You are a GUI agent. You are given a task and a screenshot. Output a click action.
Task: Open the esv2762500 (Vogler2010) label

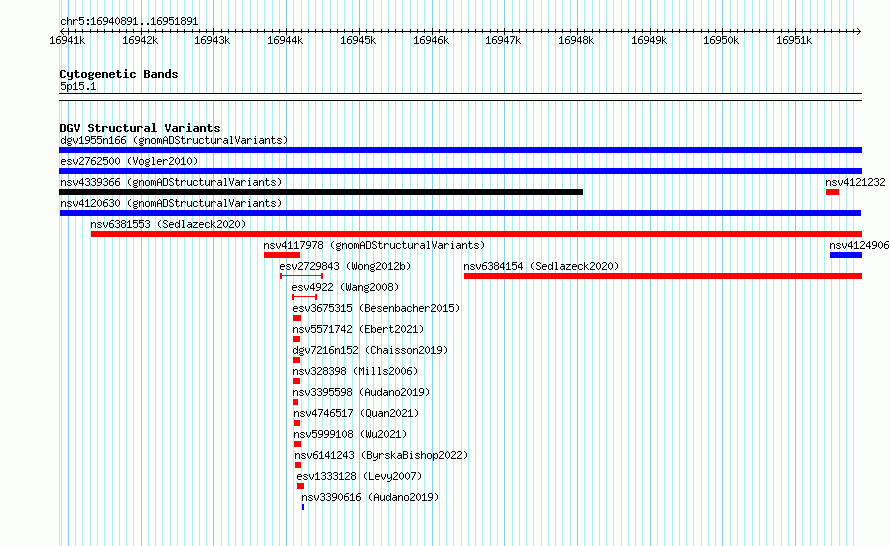[x=129, y=161]
